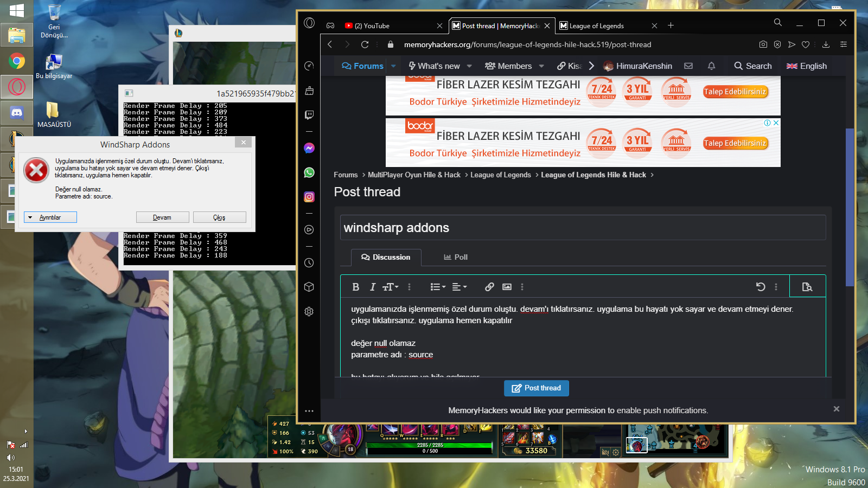
Task: Open more insert options after the image icon
Action: [x=522, y=287]
